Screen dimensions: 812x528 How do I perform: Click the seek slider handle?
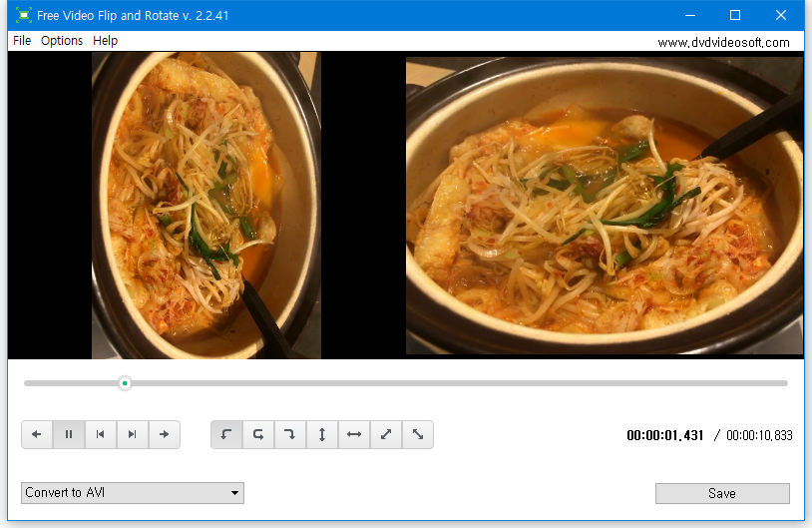pos(125,383)
